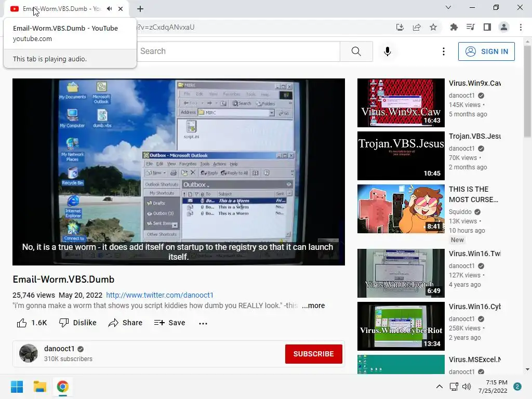Toggle the Chrome side panel

pyautogui.click(x=487, y=27)
